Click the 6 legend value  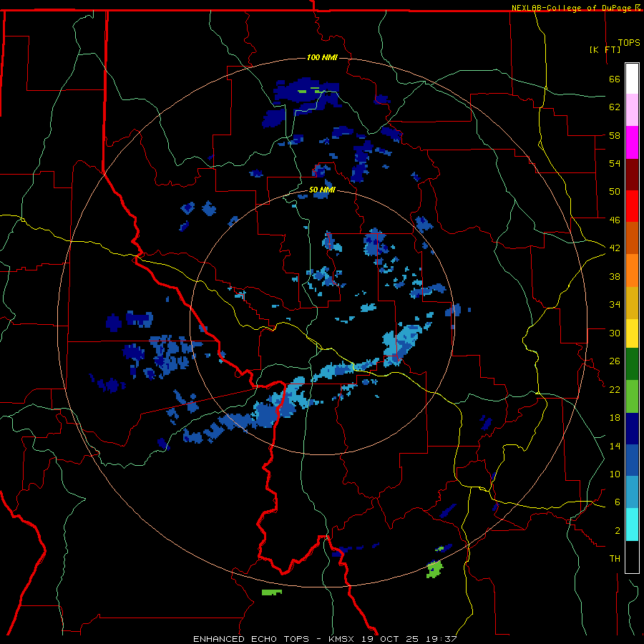coord(618,502)
